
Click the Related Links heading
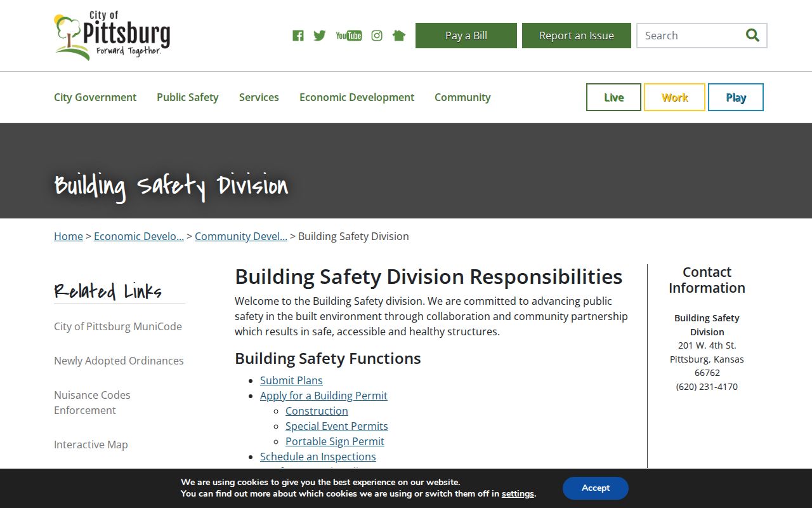click(x=108, y=291)
